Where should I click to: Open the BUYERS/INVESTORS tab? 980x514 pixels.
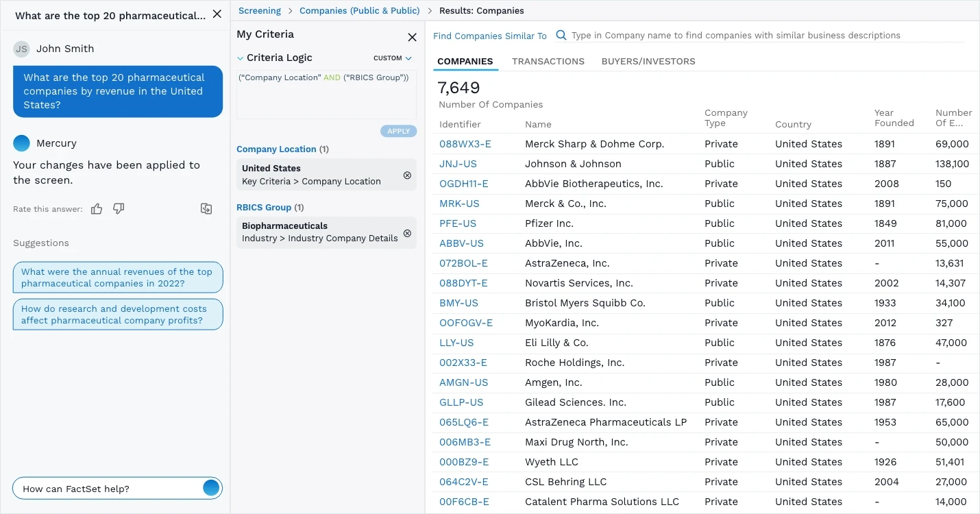pyautogui.click(x=648, y=61)
